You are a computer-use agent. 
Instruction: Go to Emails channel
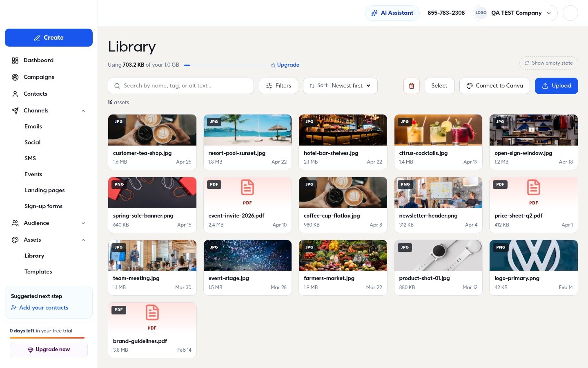[33, 127]
